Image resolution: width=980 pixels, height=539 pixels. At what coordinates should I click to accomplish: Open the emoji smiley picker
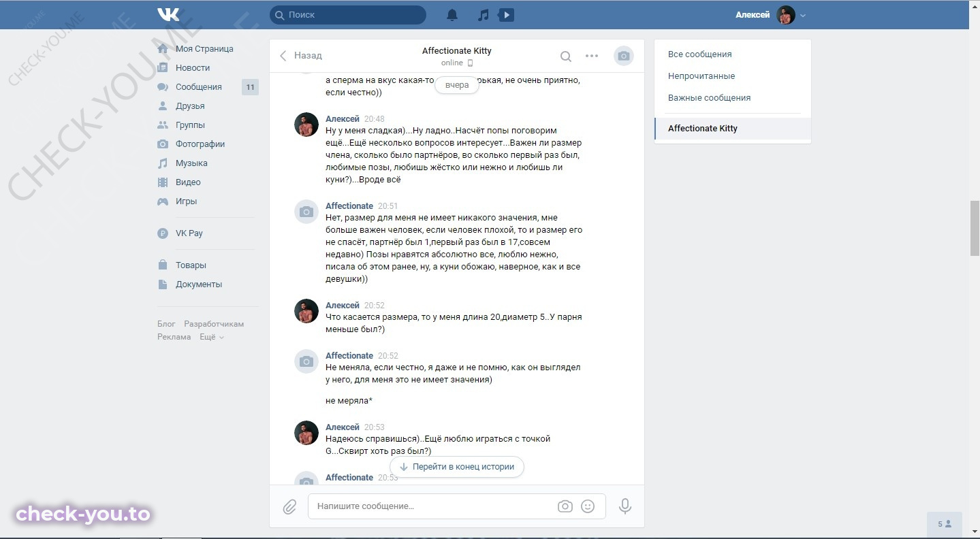click(x=588, y=506)
